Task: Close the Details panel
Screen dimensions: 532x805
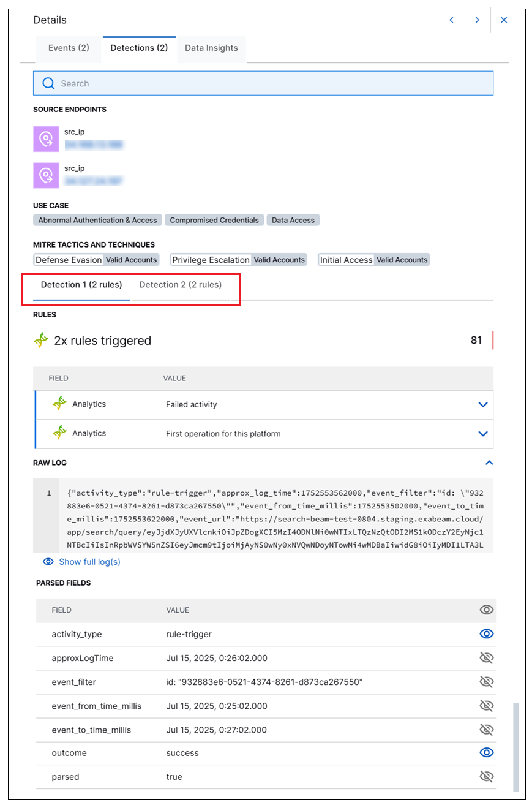Action: pyautogui.click(x=504, y=20)
